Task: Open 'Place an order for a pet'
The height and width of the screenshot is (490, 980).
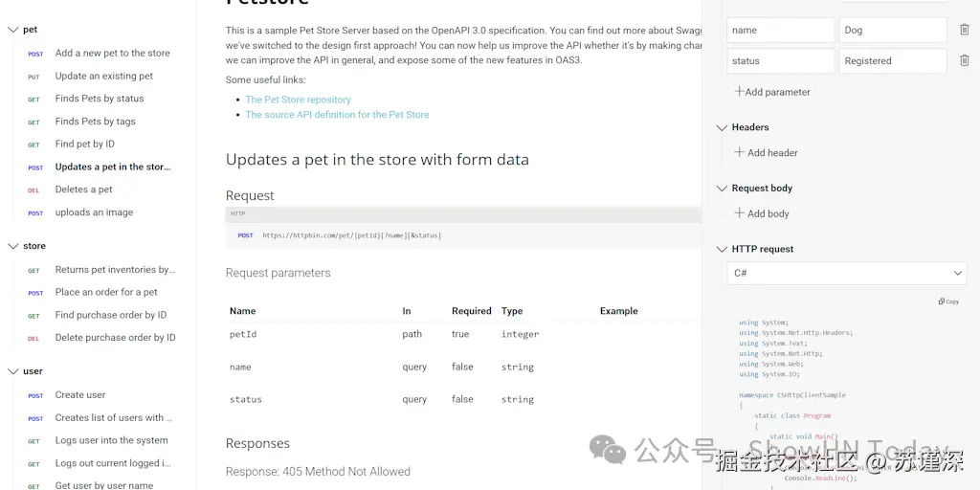Action: (x=106, y=292)
